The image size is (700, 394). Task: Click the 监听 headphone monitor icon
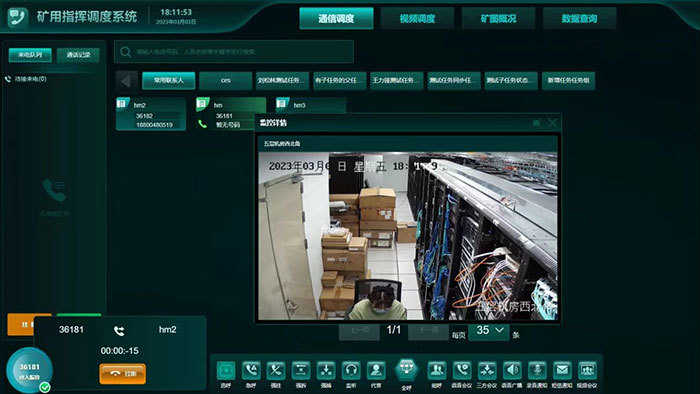point(351,370)
